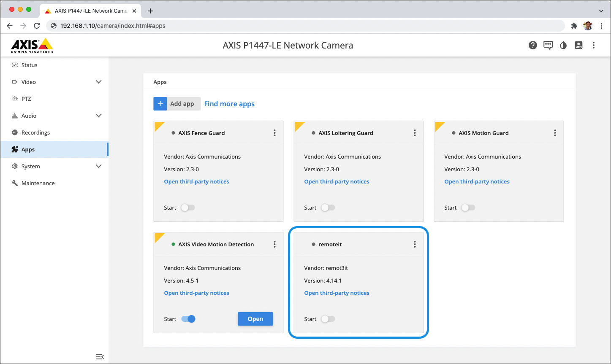This screenshot has width=611, height=364.
Task: Click the remoteit app title
Action: pyautogui.click(x=330, y=244)
